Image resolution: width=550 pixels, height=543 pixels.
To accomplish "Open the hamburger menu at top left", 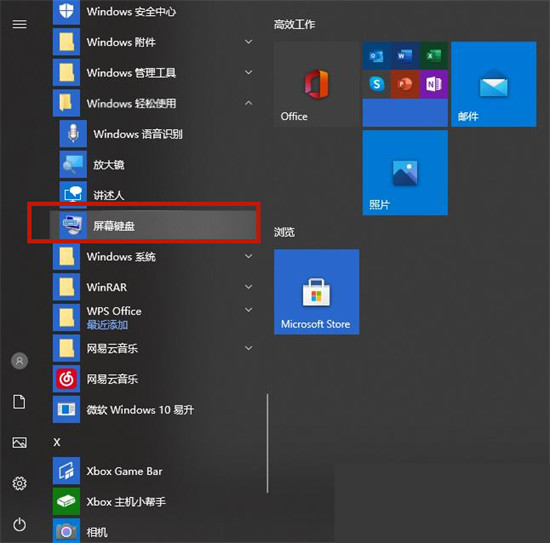I will pos(20,24).
